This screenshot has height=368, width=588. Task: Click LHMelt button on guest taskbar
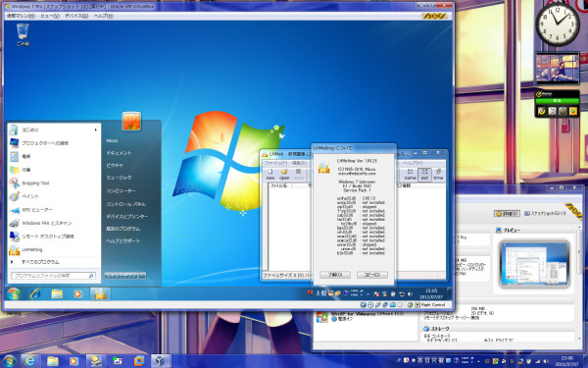[100, 293]
